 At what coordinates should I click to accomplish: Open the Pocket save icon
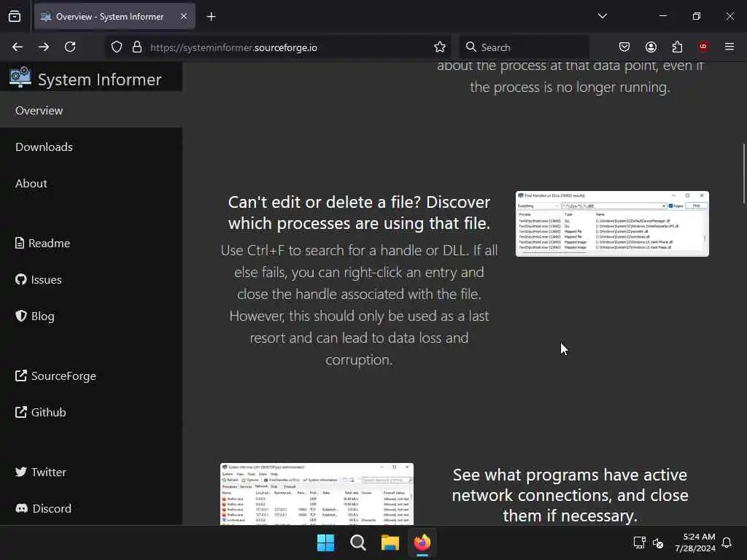(x=624, y=47)
